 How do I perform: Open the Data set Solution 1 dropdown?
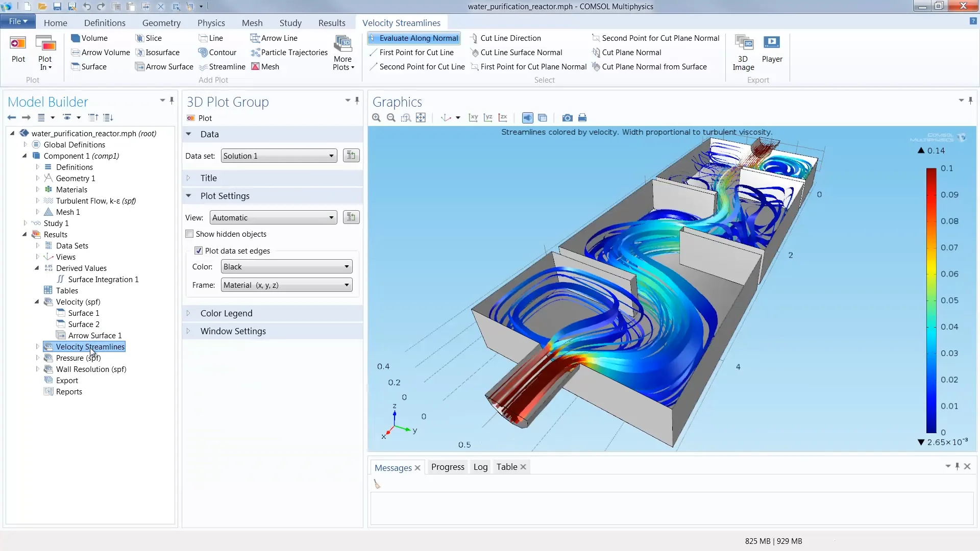[x=279, y=156]
